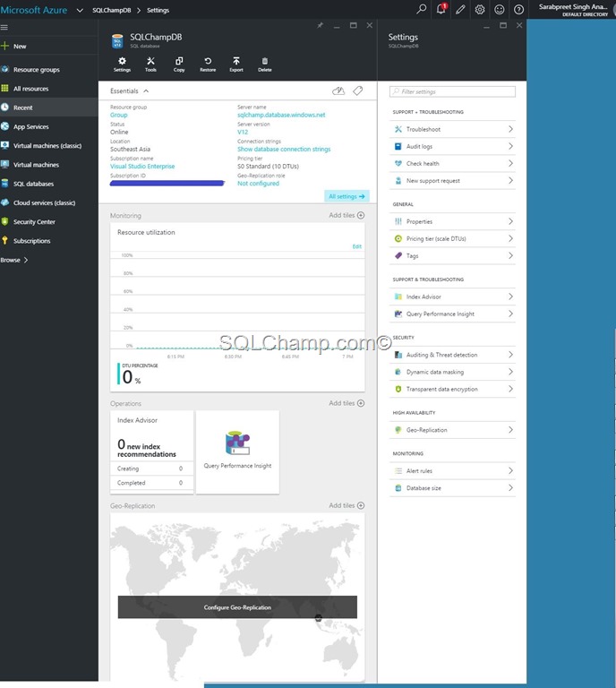Expand the Pricing tier (scale DTUs) chevron
616x688 pixels.
pos(510,238)
